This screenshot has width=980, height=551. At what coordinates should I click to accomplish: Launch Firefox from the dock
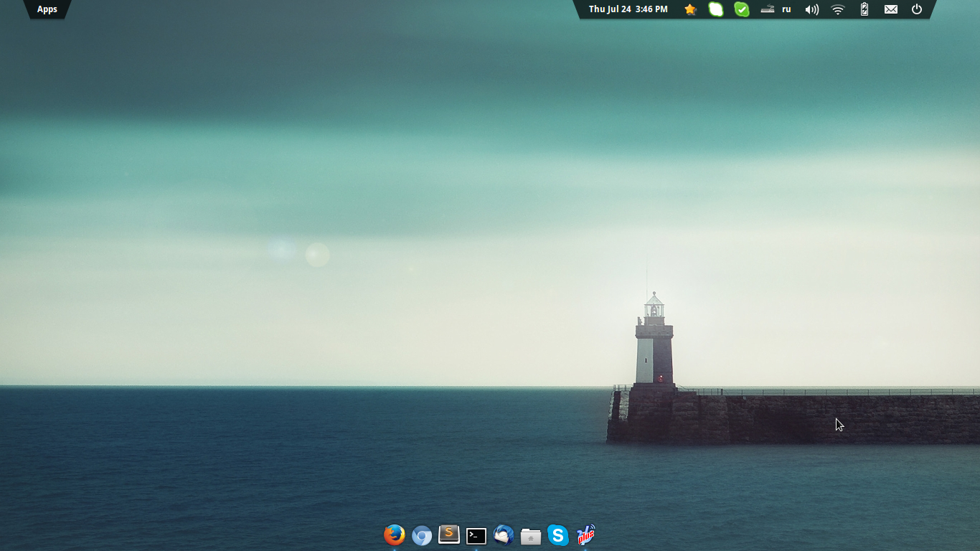[x=394, y=535]
